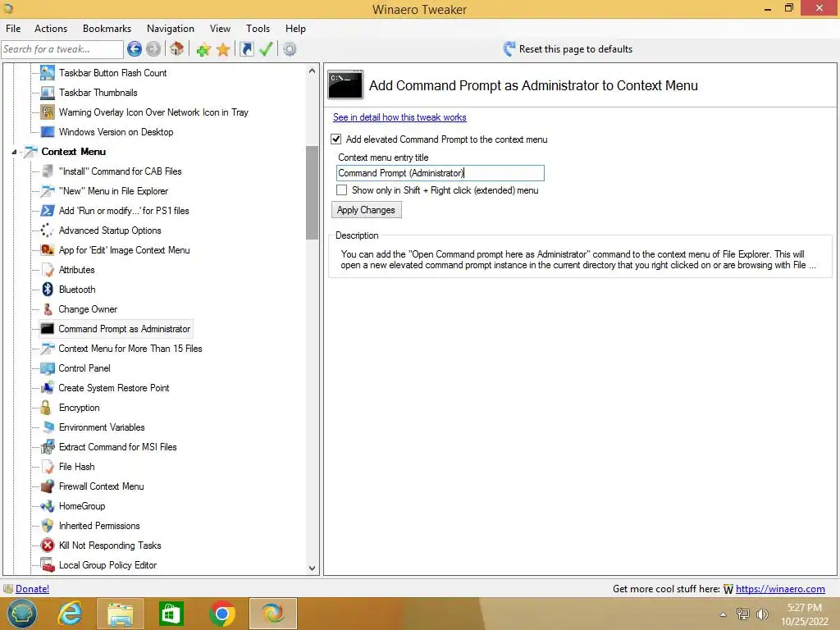Select "Install" Command for CAB Files
The height and width of the screenshot is (630, 840).
(120, 171)
